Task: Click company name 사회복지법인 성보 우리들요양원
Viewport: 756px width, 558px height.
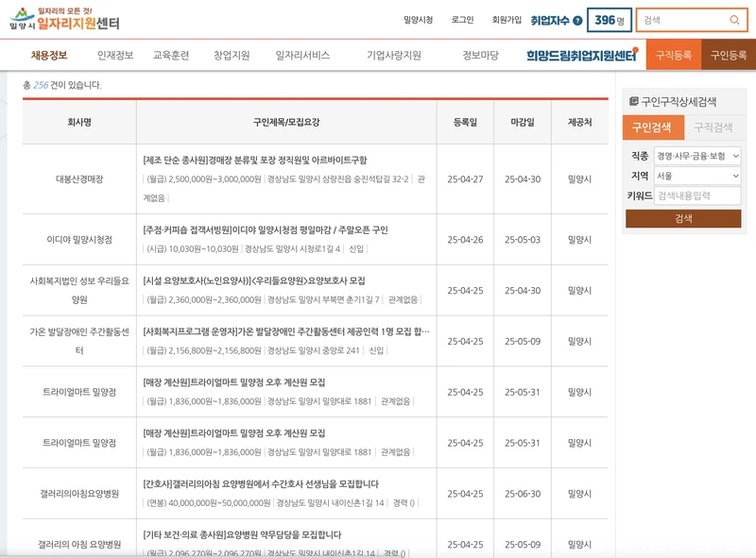Action: pyautogui.click(x=79, y=290)
